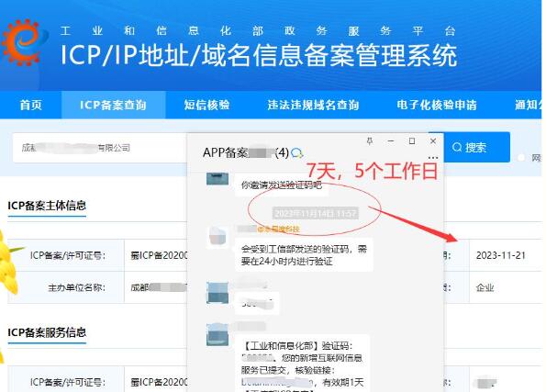546x392 pixels.
Task: Open avatar beside '你邀请发送验证码吧' message
Action: (217, 178)
